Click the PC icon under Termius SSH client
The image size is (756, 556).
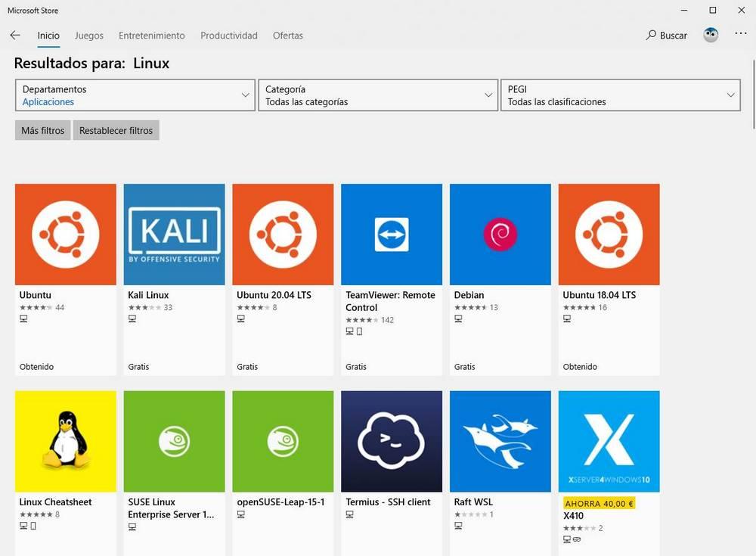[349, 514]
